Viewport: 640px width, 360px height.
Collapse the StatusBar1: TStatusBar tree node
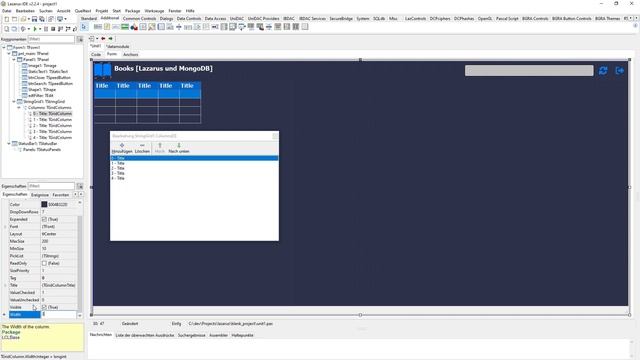click(9, 144)
